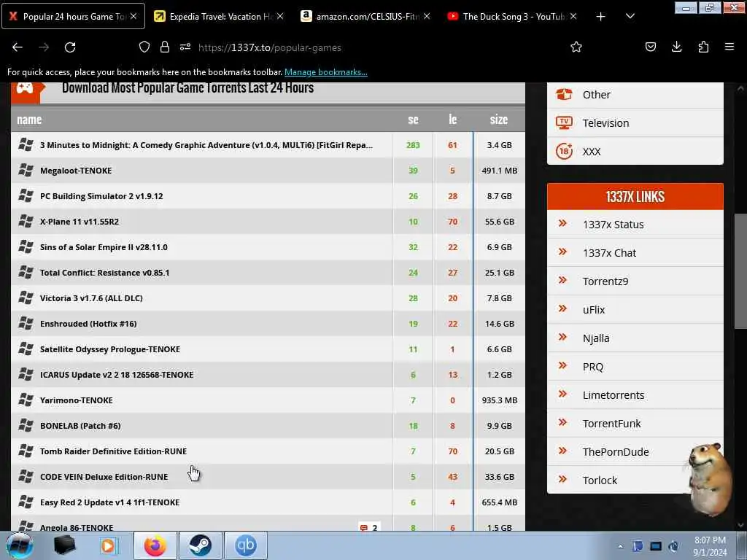Image resolution: width=747 pixels, height=560 pixels.
Task: Open qBittorrent from the taskbar
Action: [x=245, y=545]
